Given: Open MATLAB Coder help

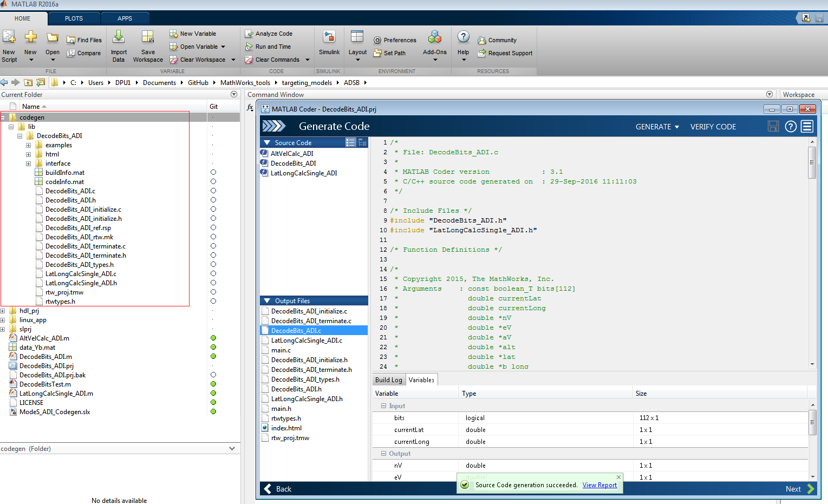Looking at the screenshot, I should (x=791, y=126).
